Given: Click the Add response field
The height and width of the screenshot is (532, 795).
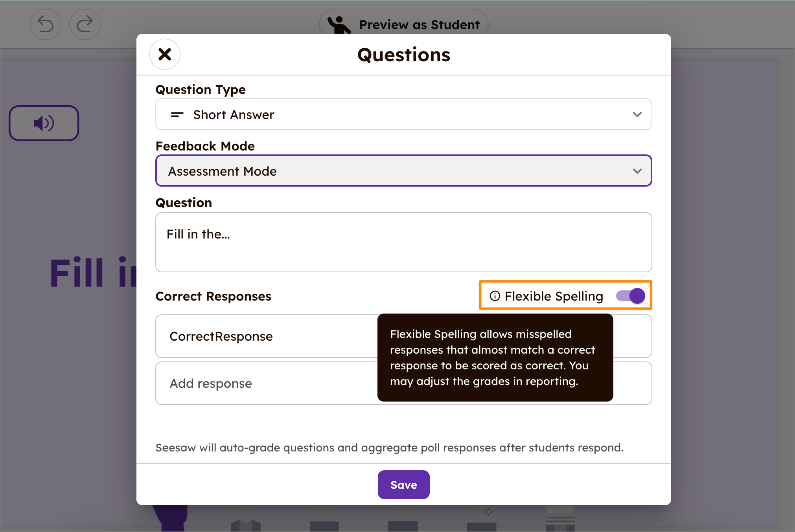Looking at the screenshot, I should tap(267, 383).
